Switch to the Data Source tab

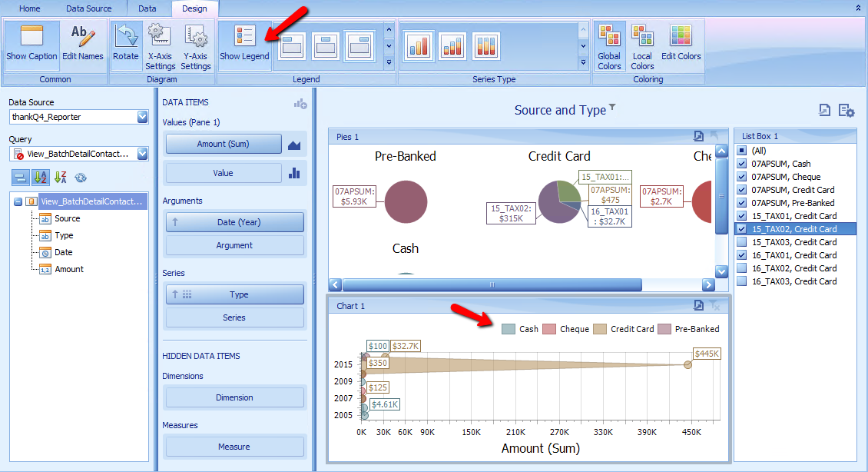pos(88,8)
